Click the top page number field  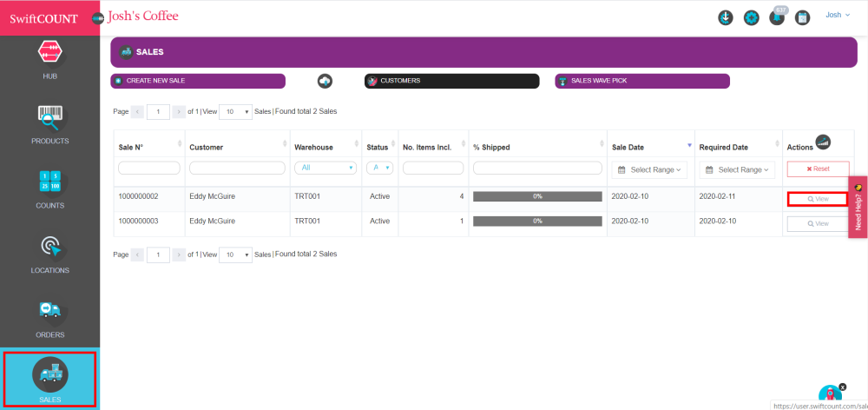158,111
